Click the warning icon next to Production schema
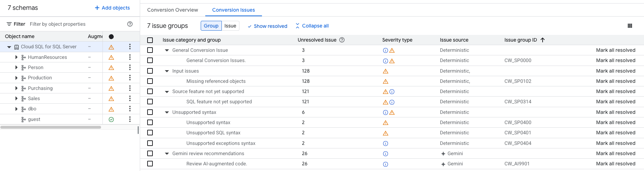The height and width of the screenshot is (171, 644). click(111, 78)
